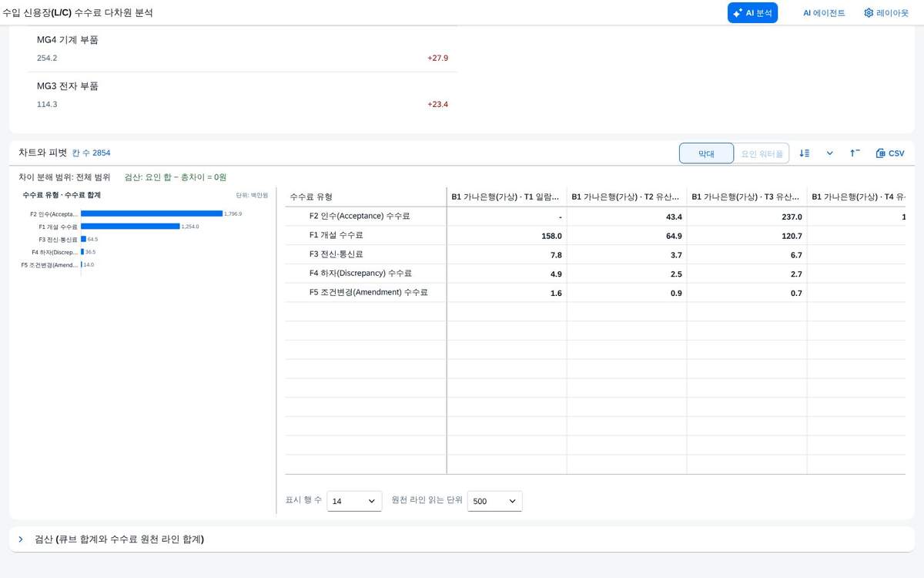Click the B1 가나은행(가상) · T4 column header
This screenshot has height=578, width=924.
[857, 197]
